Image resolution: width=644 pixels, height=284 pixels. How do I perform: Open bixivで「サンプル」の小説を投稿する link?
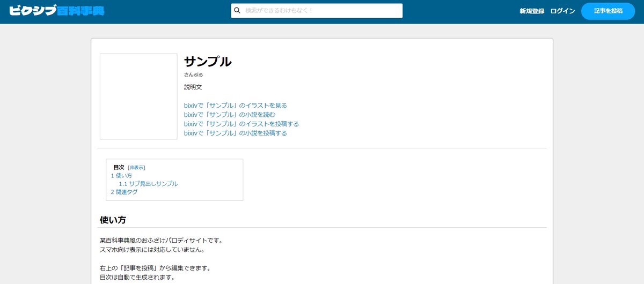coord(236,133)
